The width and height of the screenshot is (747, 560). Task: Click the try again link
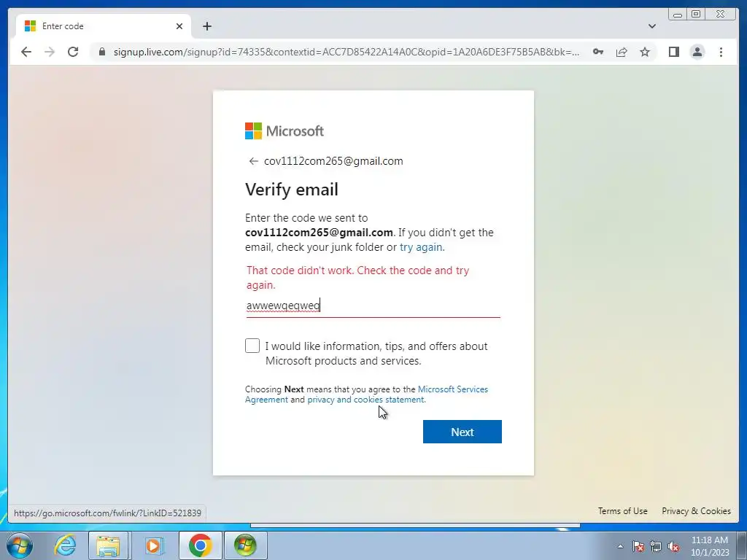pos(421,247)
